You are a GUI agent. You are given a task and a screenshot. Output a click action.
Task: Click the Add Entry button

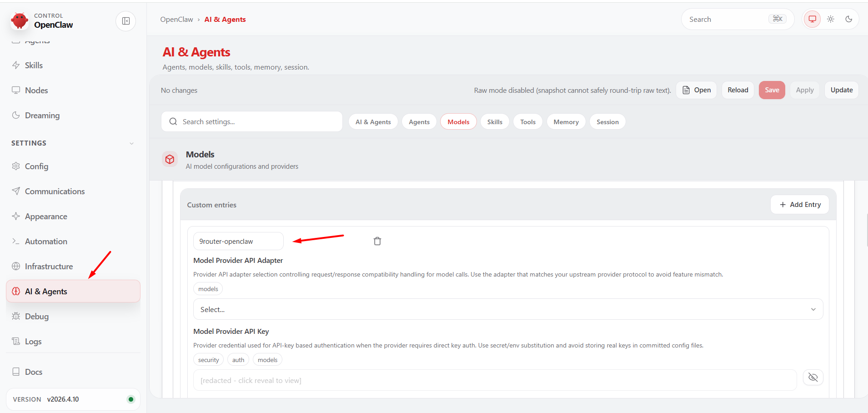tap(799, 205)
